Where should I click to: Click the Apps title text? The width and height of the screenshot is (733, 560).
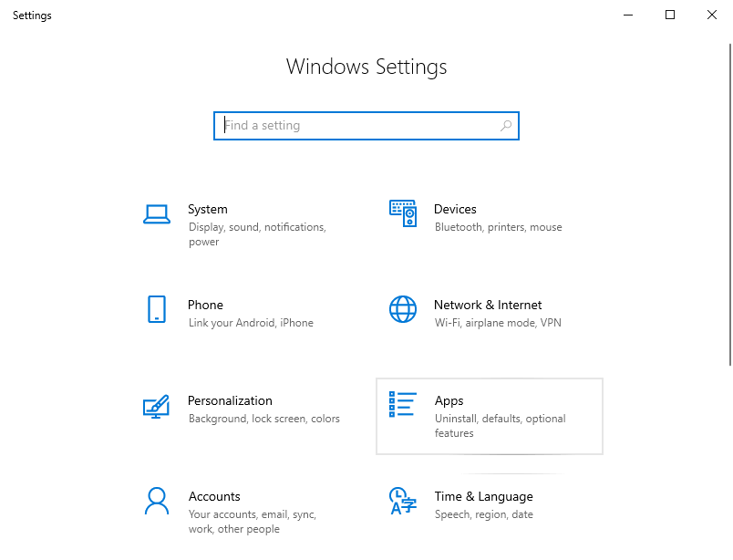[449, 400]
